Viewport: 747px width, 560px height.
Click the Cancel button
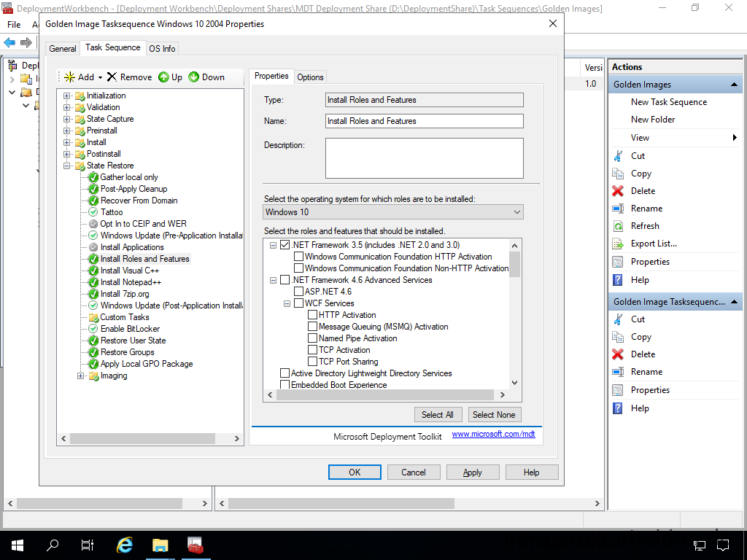tap(414, 472)
